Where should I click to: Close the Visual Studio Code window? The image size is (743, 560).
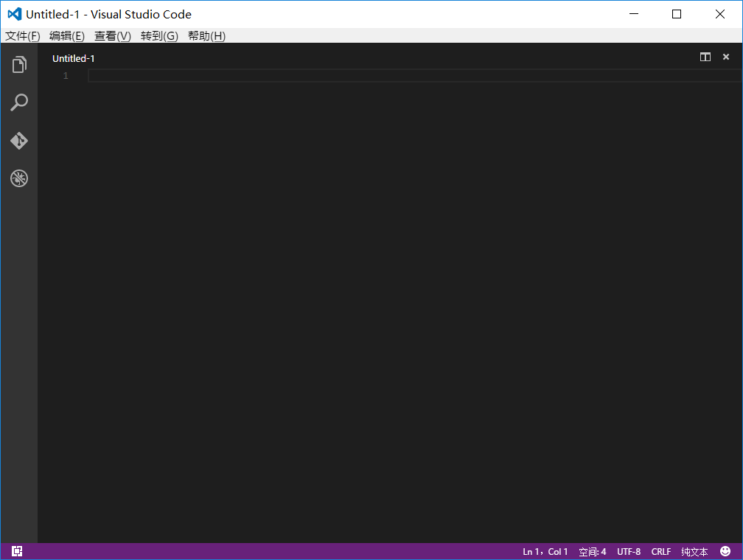tap(719, 14)
